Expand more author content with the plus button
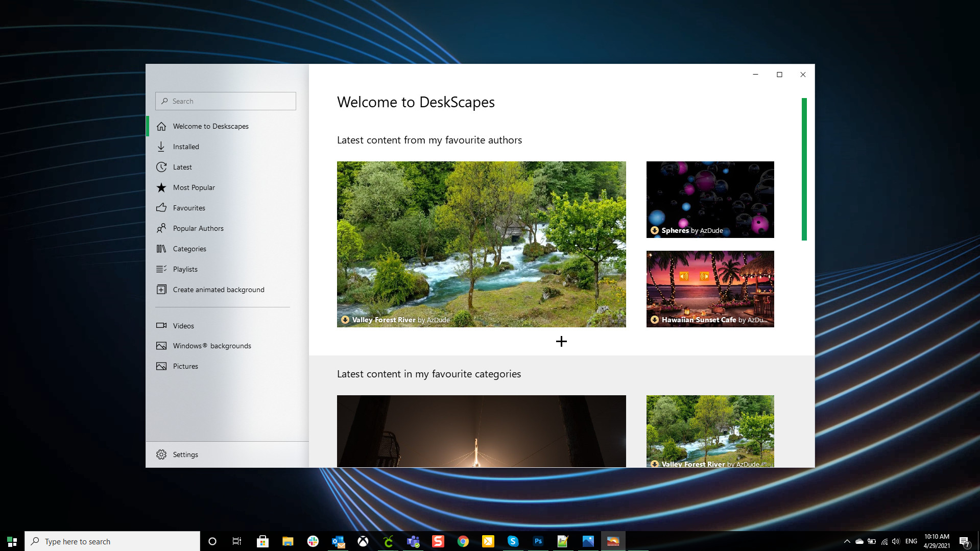Image resolution: width=980 pixels, height=551 pixels. click(561, 341)
